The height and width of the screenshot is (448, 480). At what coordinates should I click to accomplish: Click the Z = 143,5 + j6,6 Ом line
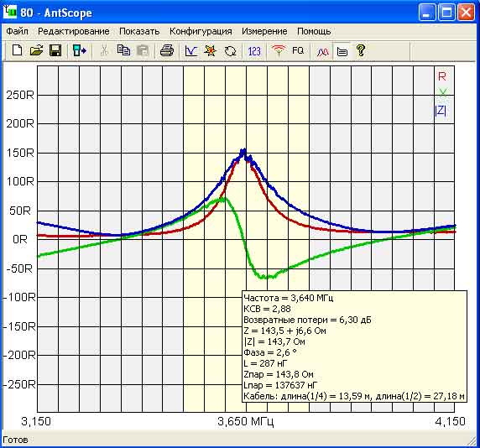284,331
